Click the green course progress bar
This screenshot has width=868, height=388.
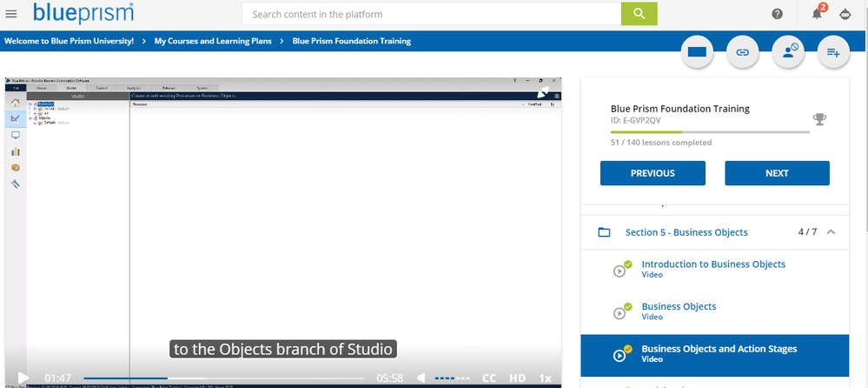pyautogui.click(x=646, y=132)
